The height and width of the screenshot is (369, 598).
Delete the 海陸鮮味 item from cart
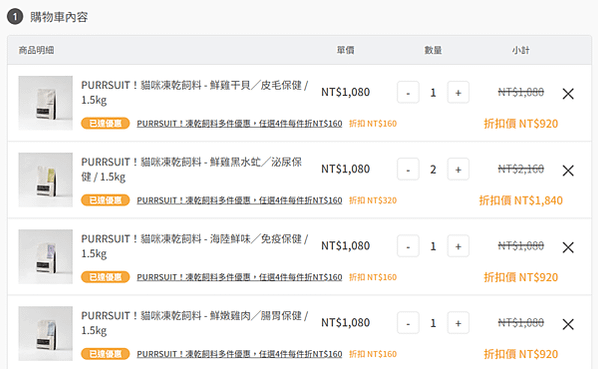click(568, 247)
